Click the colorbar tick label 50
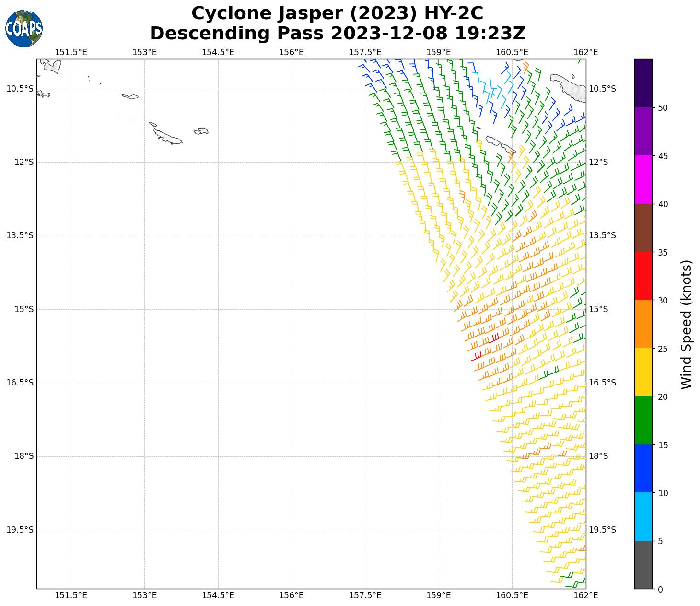Image resolution: width=700 pixels, height=606 pixels. [663, 108]
